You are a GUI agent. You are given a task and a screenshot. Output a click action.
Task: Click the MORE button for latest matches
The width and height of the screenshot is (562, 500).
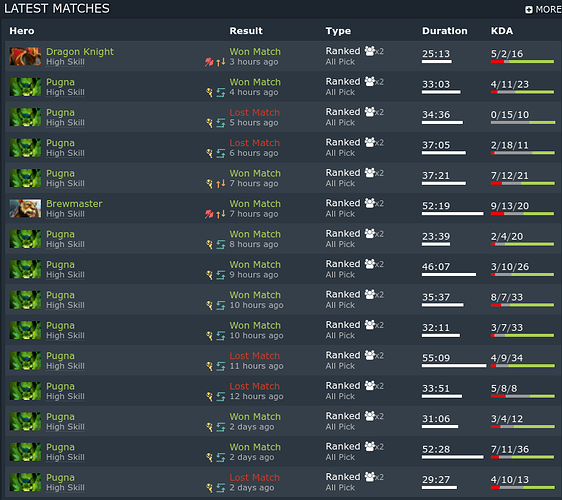[543, 10]
